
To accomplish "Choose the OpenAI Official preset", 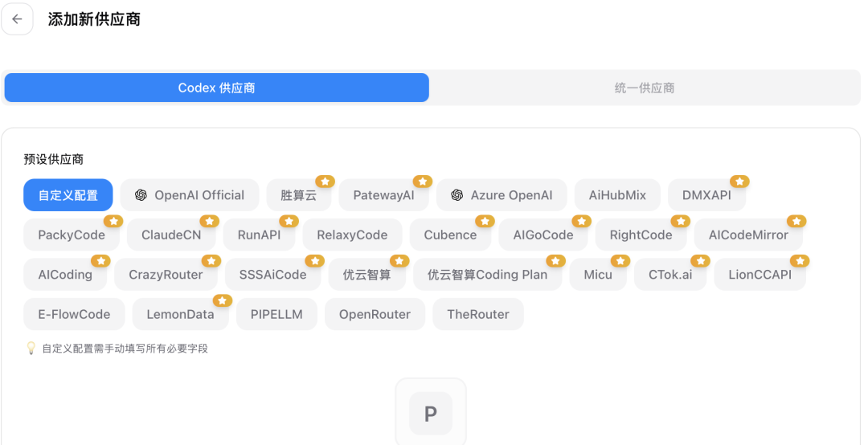I will click(x=190, y=195).
